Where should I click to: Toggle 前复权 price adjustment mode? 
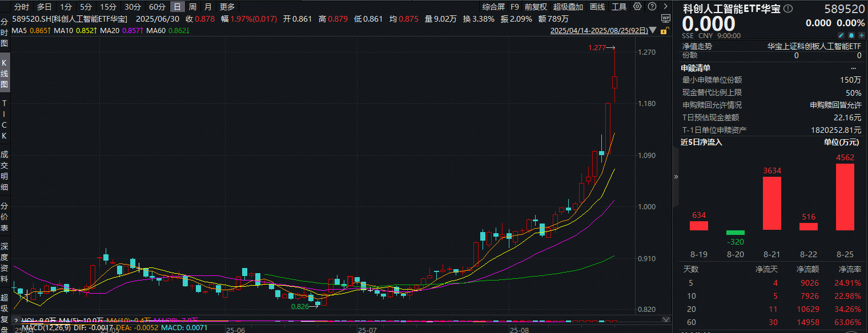coord(536,7)
